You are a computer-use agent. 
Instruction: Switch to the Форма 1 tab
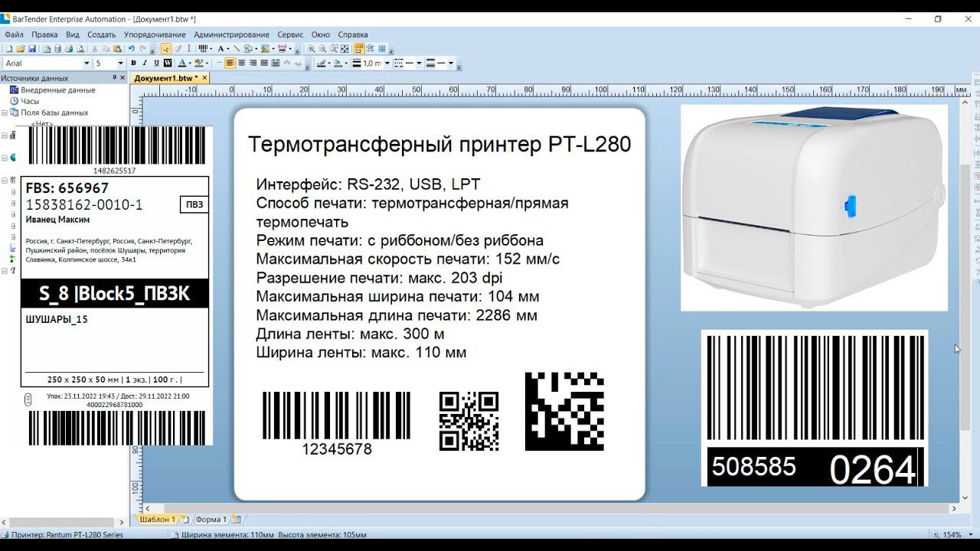coord(210,520)
